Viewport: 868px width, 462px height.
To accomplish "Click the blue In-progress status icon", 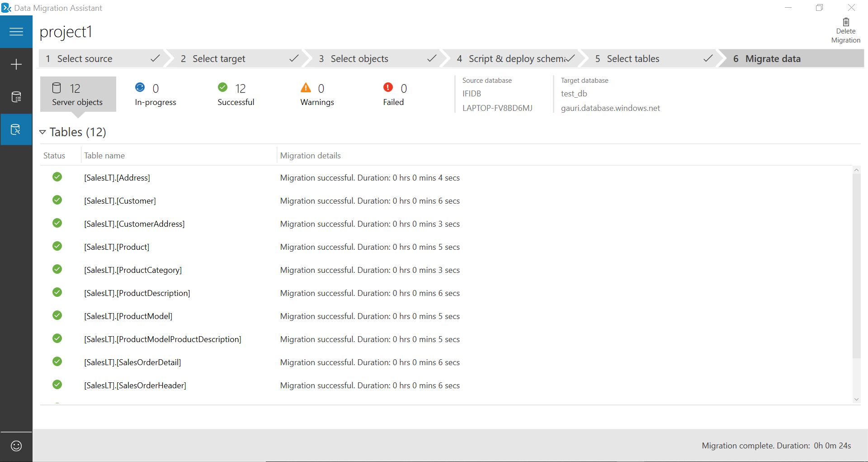I will pyautogui.click(x=140, y=87).
